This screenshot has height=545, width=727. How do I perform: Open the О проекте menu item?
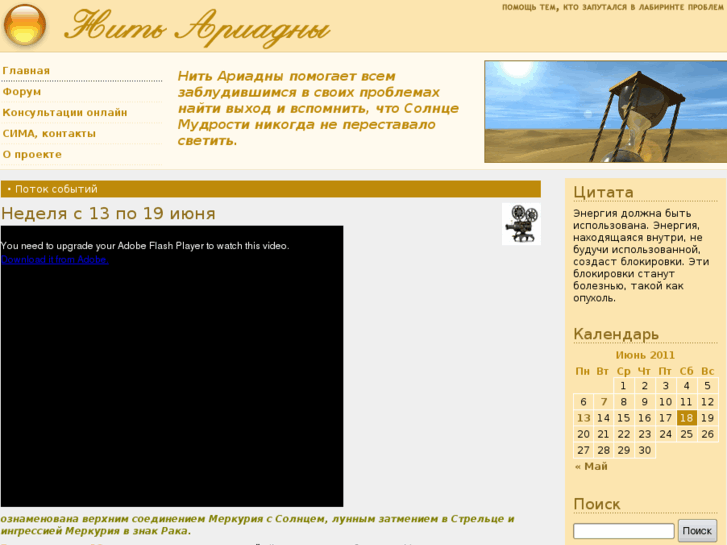tap(32, 154)
